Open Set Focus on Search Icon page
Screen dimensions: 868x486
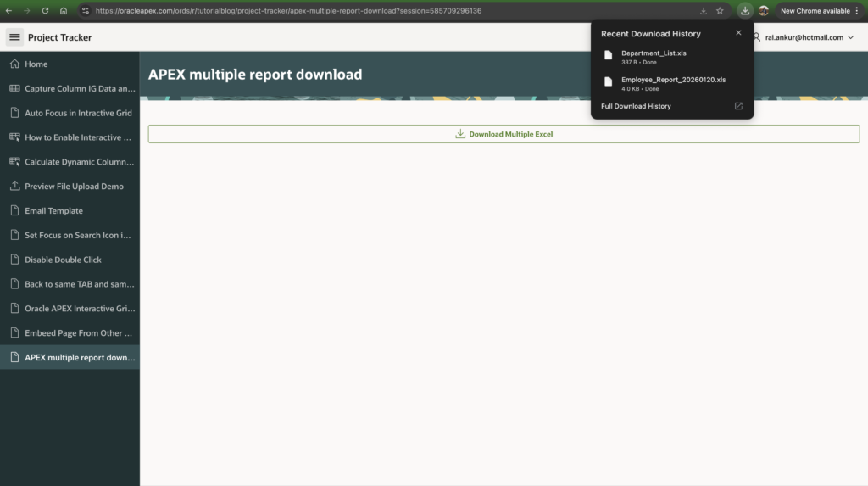click(70, 235)
